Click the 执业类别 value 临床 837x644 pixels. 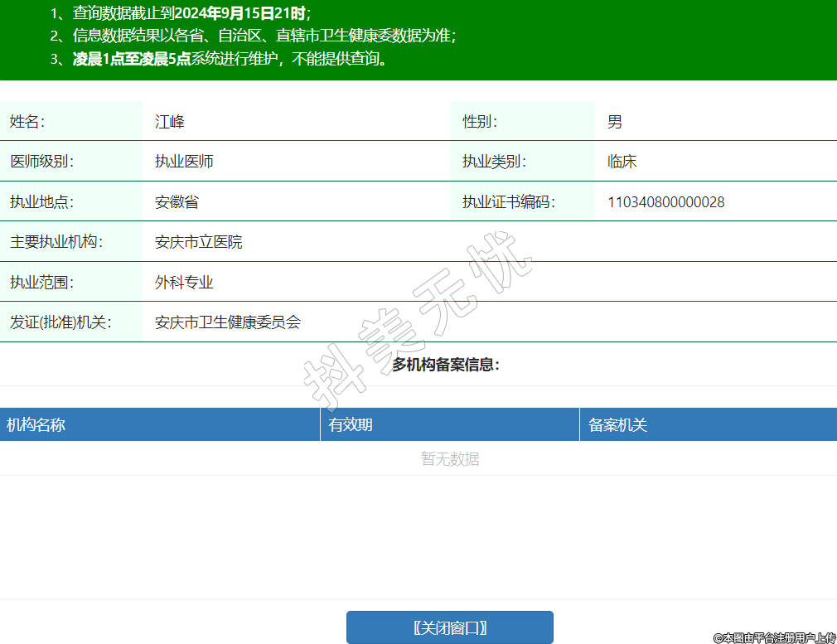pyautogui.click(x=622, y=162)
